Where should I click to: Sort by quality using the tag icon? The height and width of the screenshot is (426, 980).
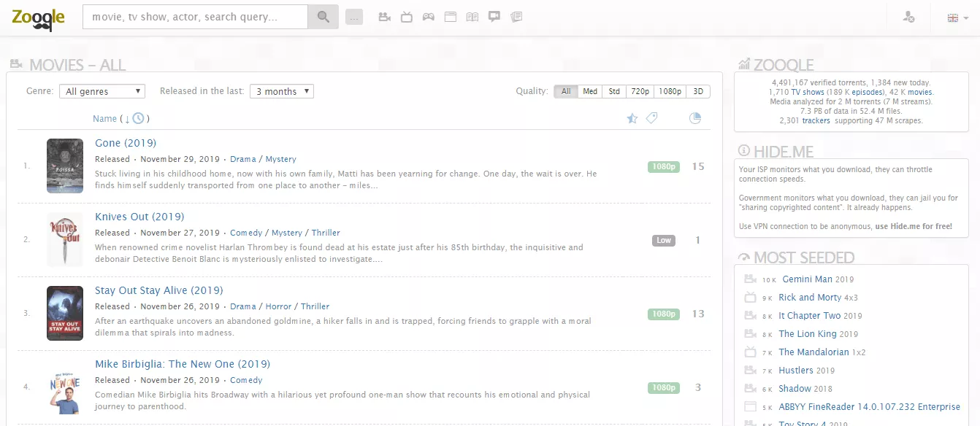652,118
